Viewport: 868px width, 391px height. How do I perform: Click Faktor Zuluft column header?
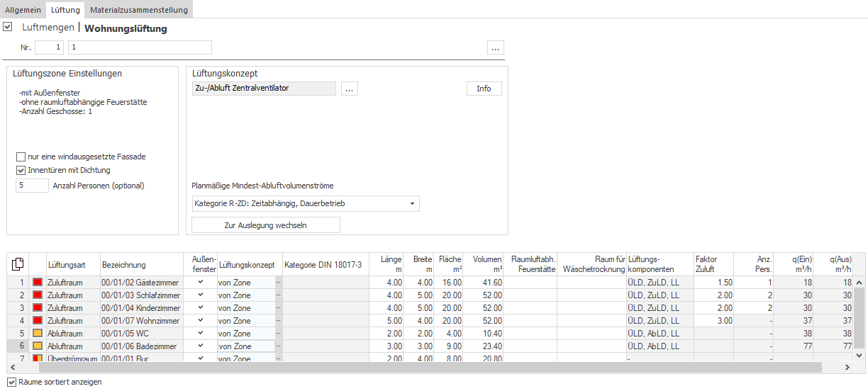714,264
